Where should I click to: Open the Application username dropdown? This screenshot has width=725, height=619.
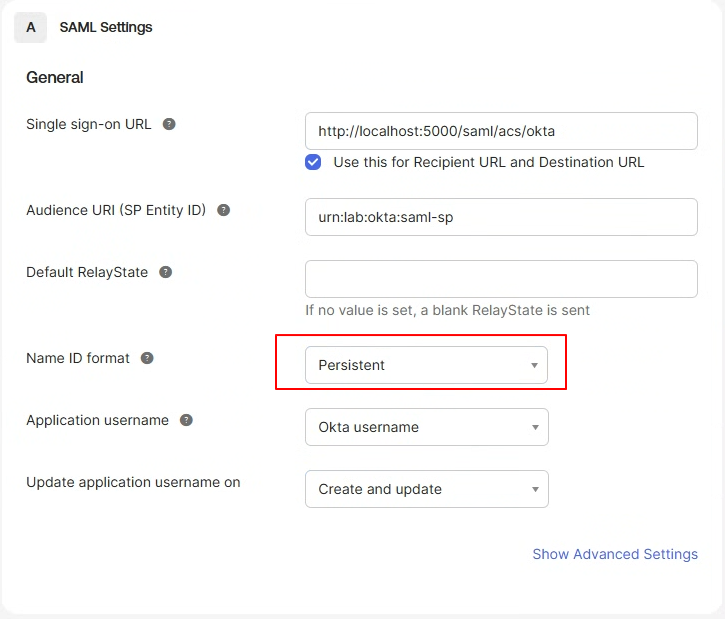[427, 427]
